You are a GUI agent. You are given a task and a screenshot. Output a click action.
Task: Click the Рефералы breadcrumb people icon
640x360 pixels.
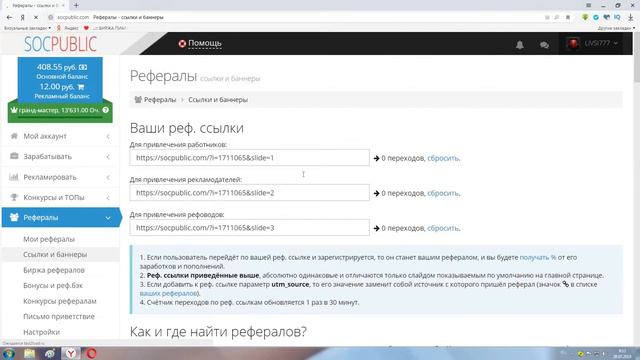[x=138, y=100]
